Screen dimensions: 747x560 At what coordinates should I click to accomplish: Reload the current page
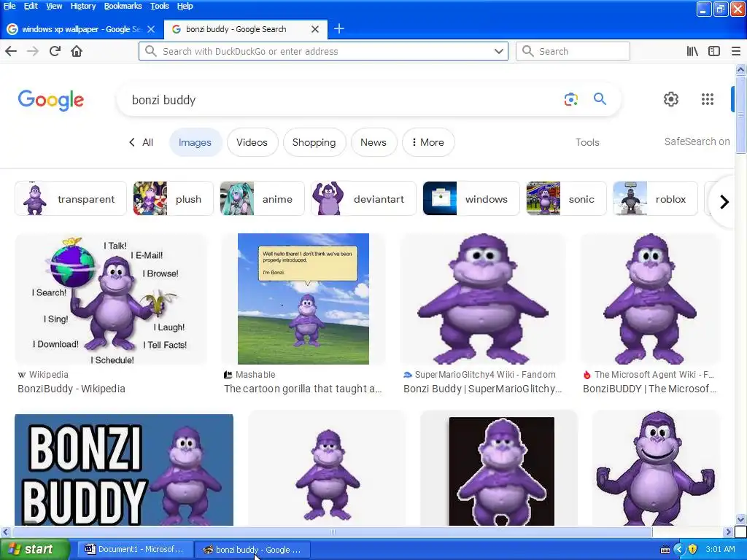tap(55, 51)
